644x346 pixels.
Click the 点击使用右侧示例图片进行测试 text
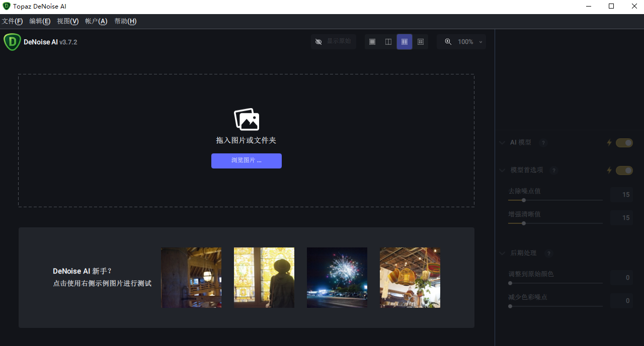click(x=102, y=283)
